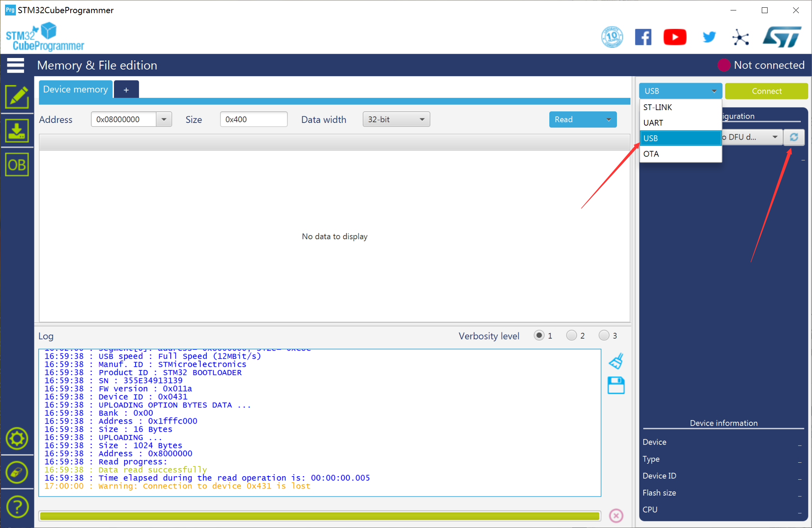The height and width of the screenshot is (528, 812).
Task: Open the hamburger menu
Action: pos(15,65)
